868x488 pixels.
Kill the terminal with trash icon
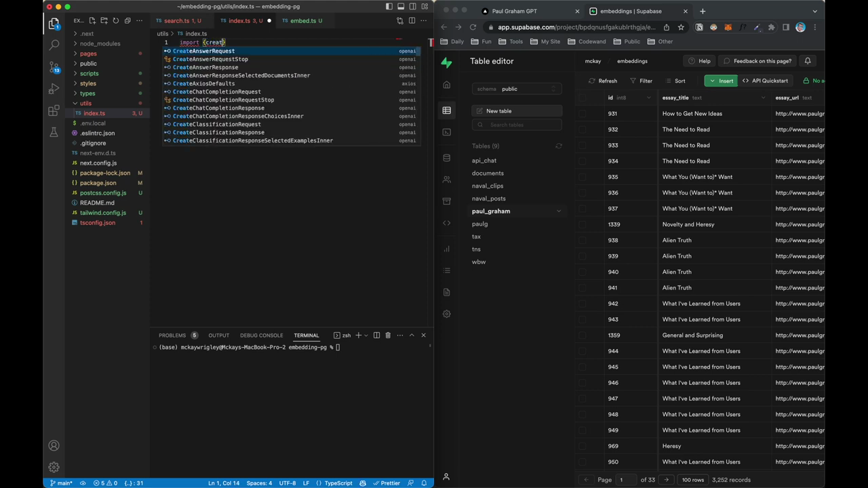(x=388, y=335)
